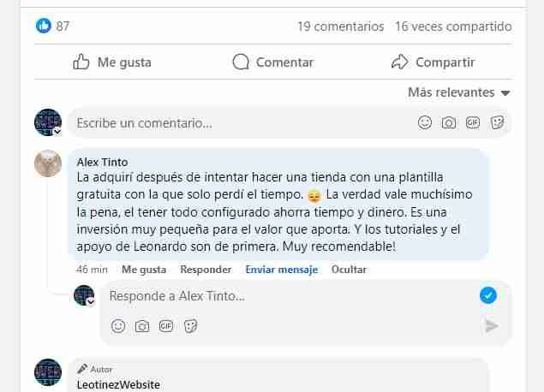This screenshot has width=544, height=392.
Task: Attach photo in reply to Alex Tinto
Action: 142,325
